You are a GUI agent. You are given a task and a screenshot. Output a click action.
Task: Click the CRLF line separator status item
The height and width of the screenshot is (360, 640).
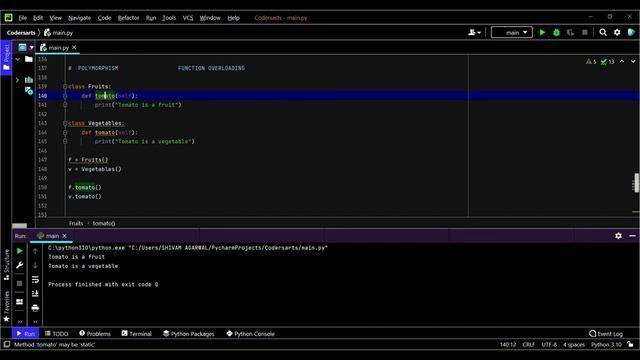coord(529,344)
